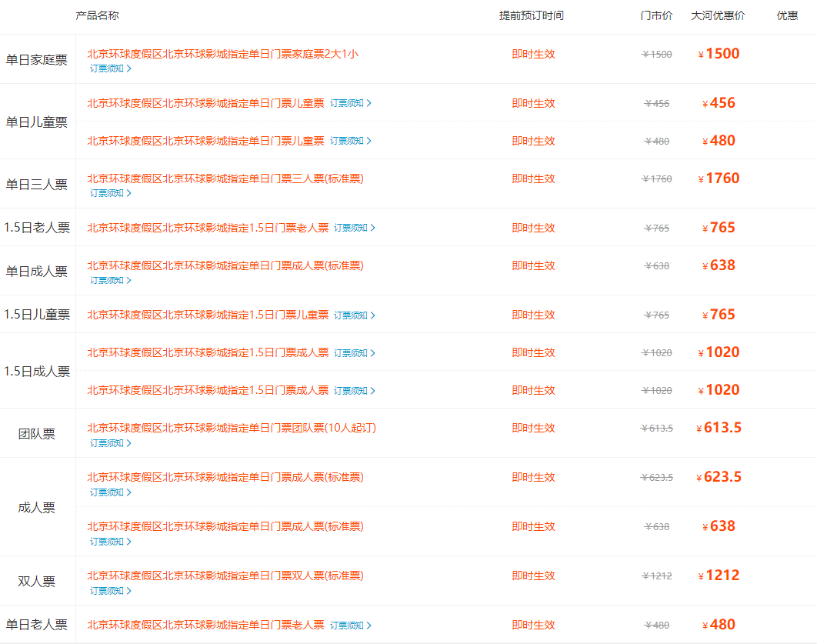The height and width of the screenshot is (644, 817).
Task: Click the bold ¥1212 discount price
Action: point(719,576)
